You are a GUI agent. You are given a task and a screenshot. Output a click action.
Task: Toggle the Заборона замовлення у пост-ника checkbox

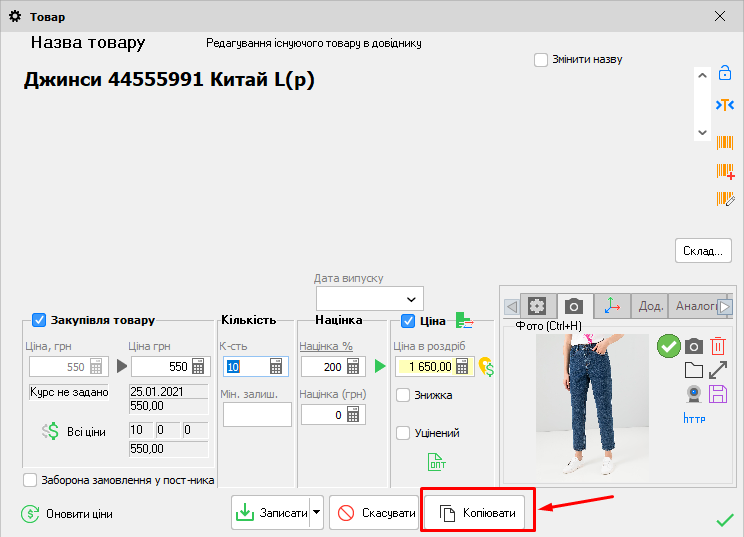coord(30,480)
